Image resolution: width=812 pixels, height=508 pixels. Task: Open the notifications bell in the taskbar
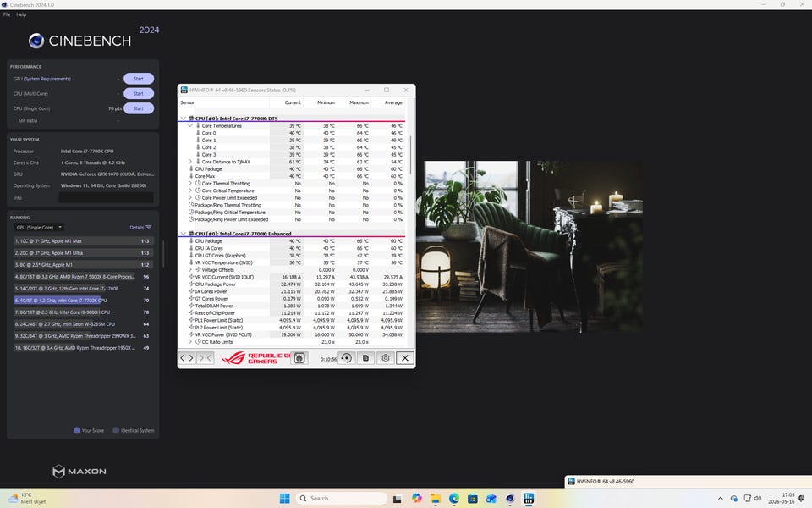[801, 498]
